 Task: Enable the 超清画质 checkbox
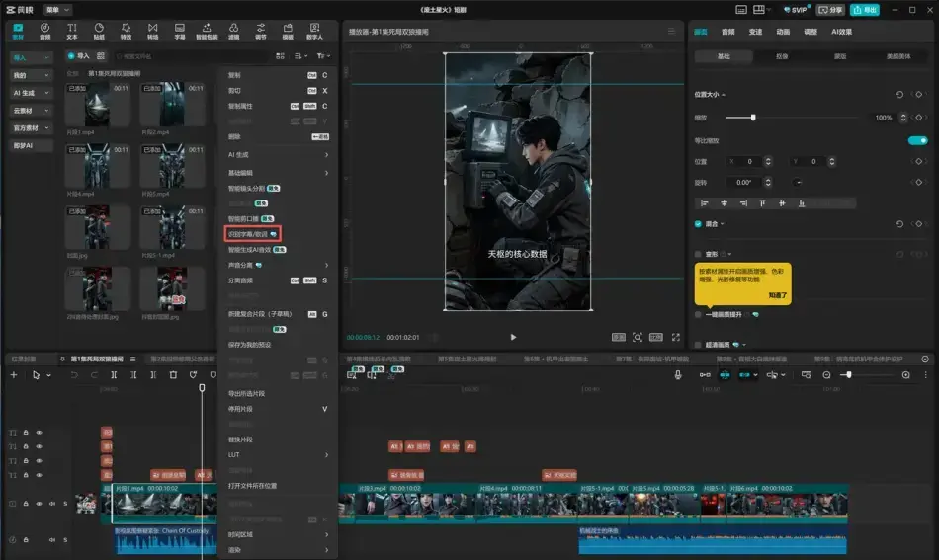tap(698, 345)
